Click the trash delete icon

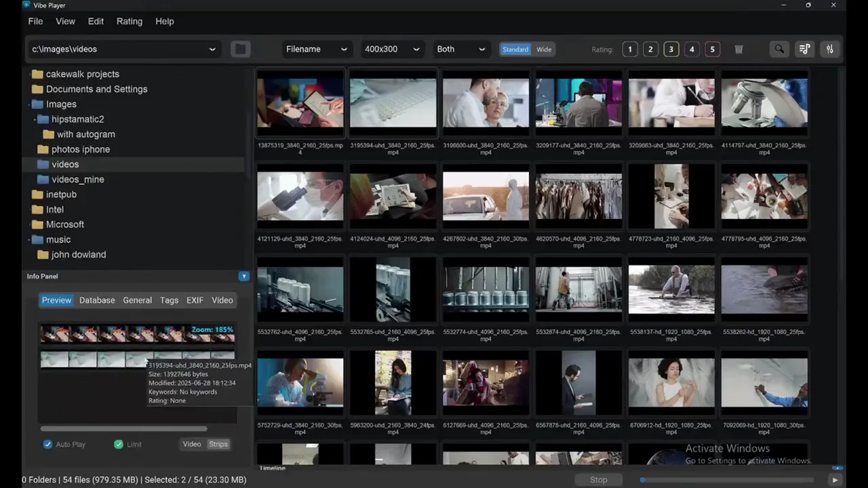point(739,49)
